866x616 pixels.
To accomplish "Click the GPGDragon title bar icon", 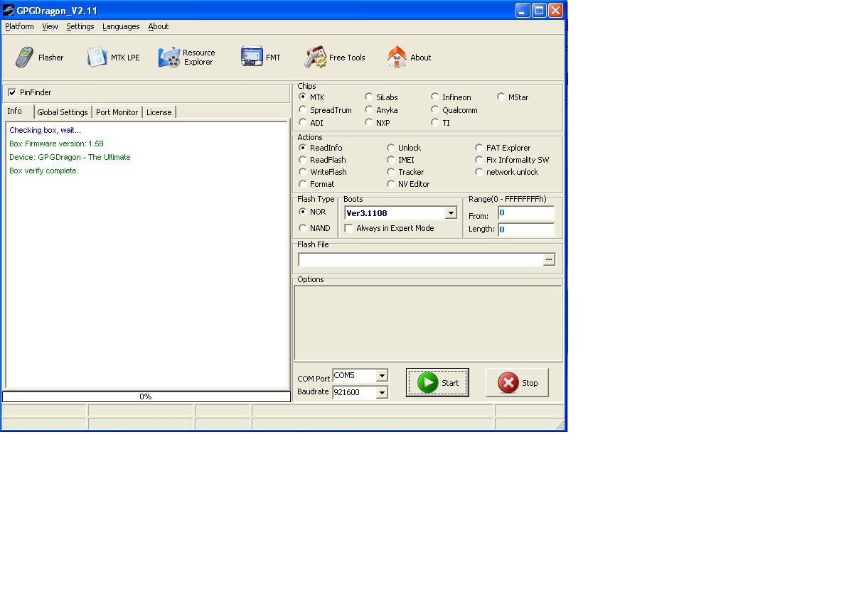I will pyautogui.click(x=9, y=11).
